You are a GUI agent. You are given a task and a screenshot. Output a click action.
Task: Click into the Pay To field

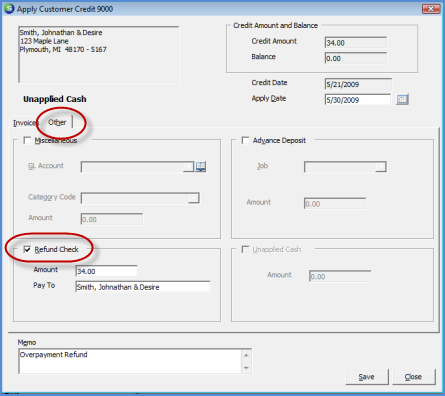coord(143,287)
